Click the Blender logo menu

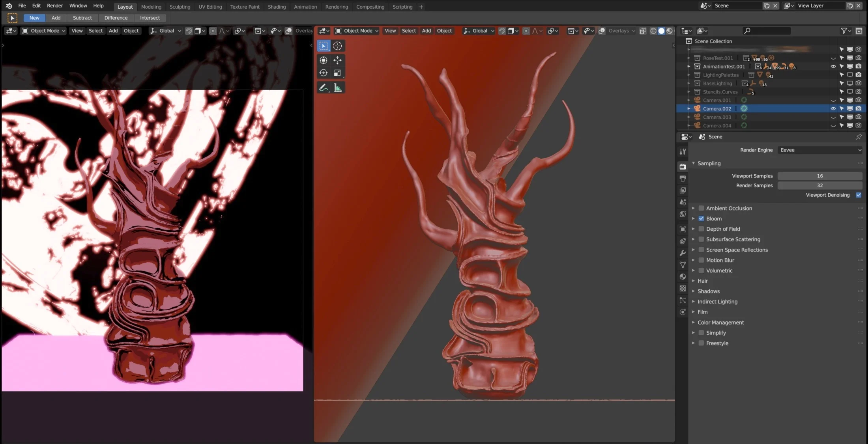(x=9, y=6)
